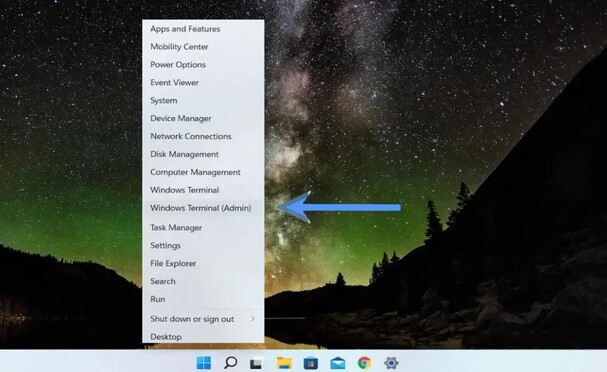This screenshot has width=607, height=372.
Task: Open Microsoft Store taskbar icon
Action: [x=311, y=363]
